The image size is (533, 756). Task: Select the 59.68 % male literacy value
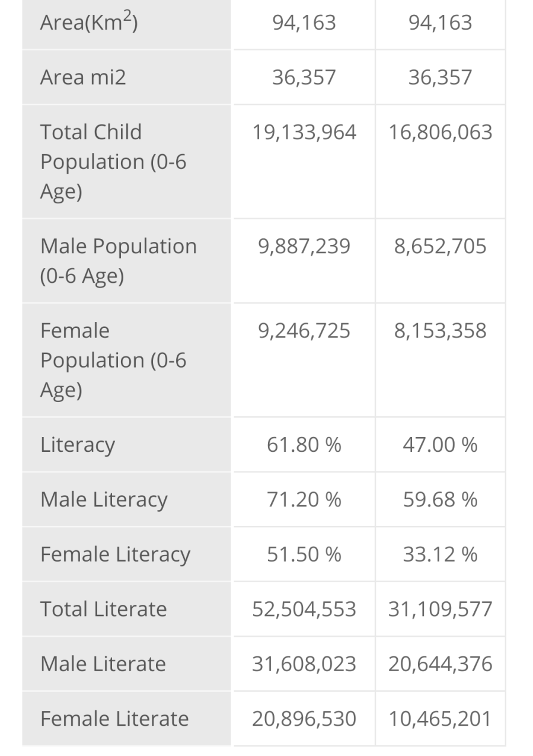tap(440, 499)
